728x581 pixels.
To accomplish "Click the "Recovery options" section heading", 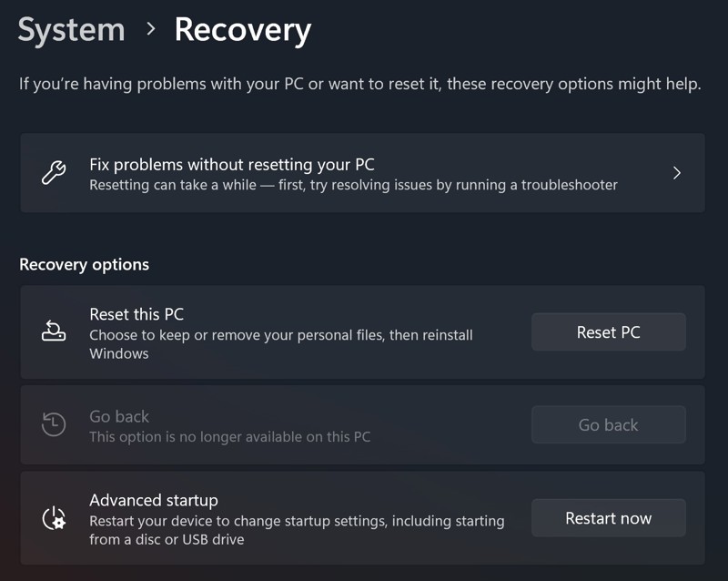I will (84, 265).
